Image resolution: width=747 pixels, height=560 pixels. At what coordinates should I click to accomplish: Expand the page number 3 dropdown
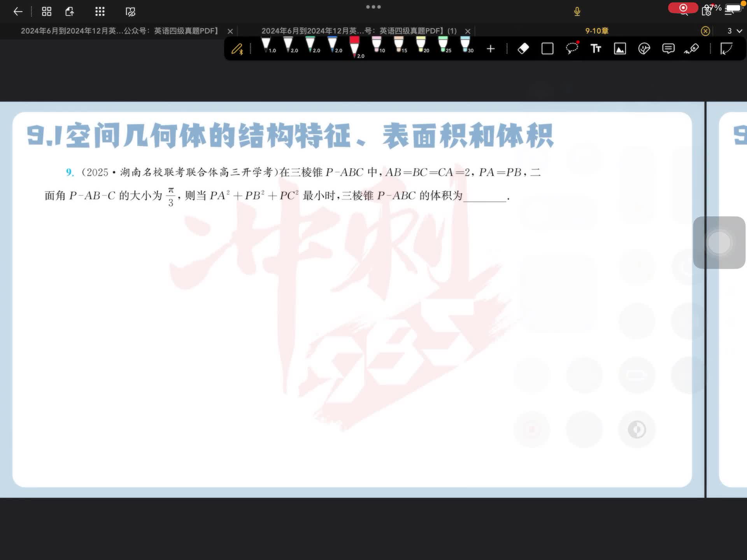point(735,31)
